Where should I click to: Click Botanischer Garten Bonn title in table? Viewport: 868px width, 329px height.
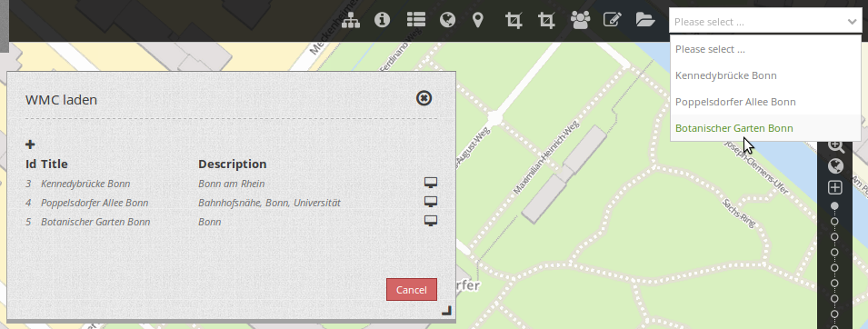pyautogui.click(x=95, y=222)
